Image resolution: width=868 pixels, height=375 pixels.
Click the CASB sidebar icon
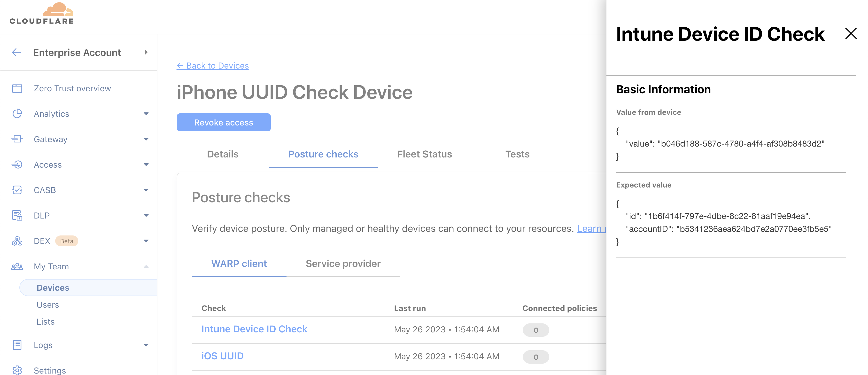[x=17, y=190]
